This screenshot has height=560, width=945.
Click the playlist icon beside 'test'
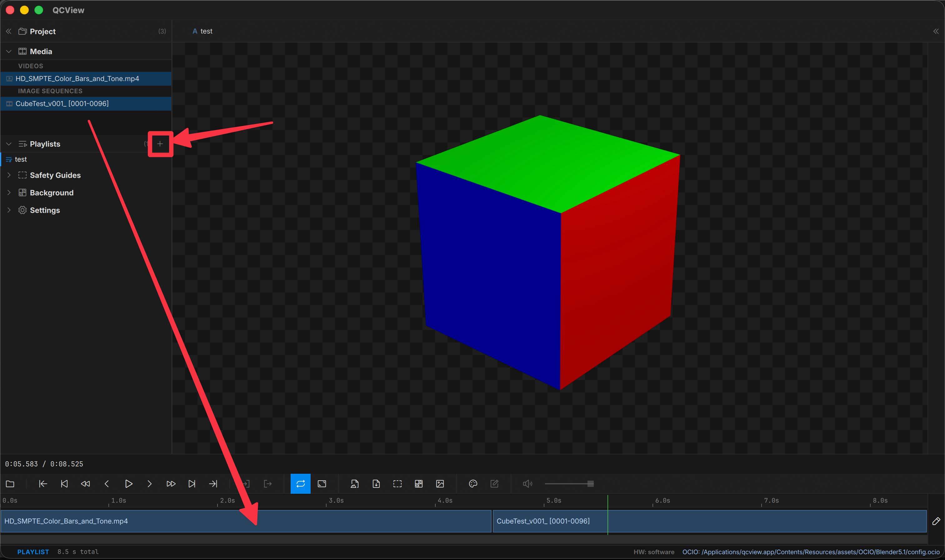pos(9,160)
